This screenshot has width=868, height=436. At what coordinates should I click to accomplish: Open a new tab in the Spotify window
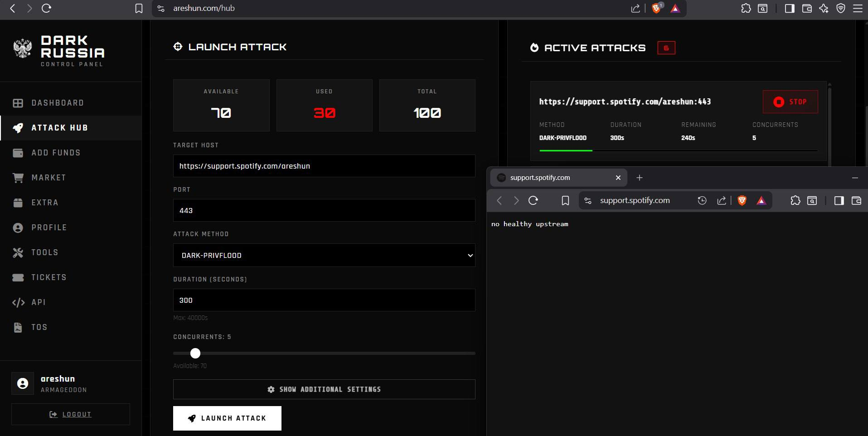point(639,178)
